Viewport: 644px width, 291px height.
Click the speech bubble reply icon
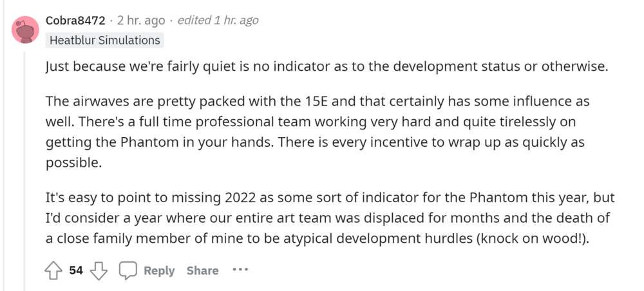[x=129, y=271]
